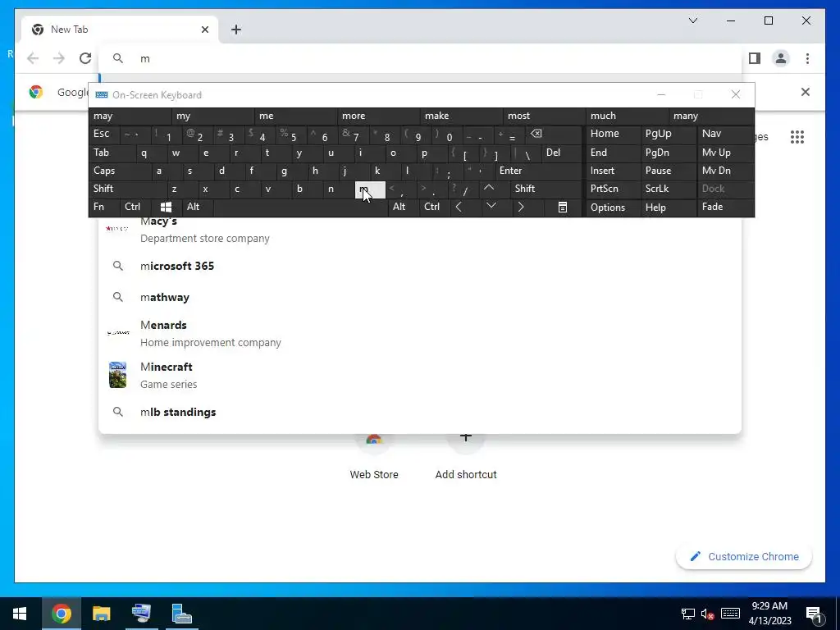This screenshot has width=840, height=630.
Task: Close the New Tab tab
Action: pos(204,30)
